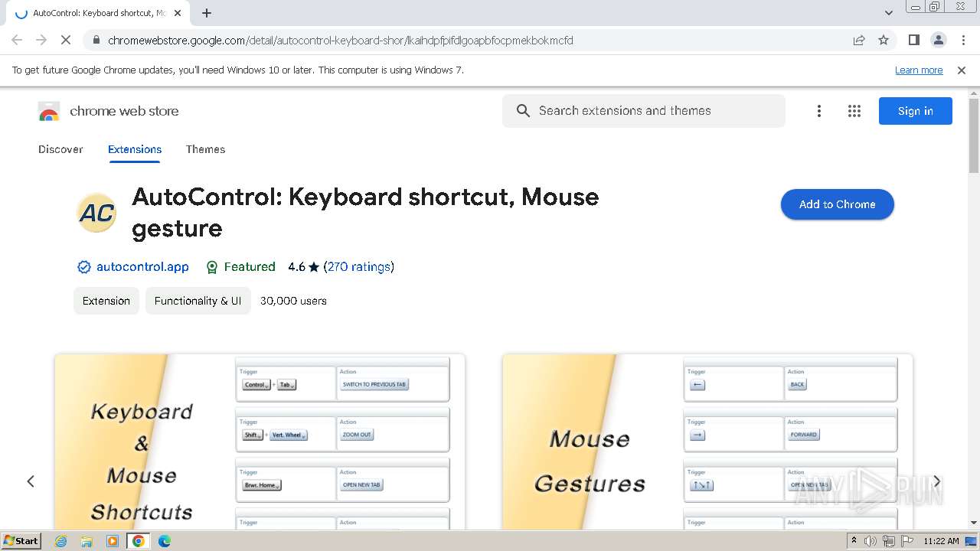
Task: Bookmark this page with star icon
Action: point(884,41)
